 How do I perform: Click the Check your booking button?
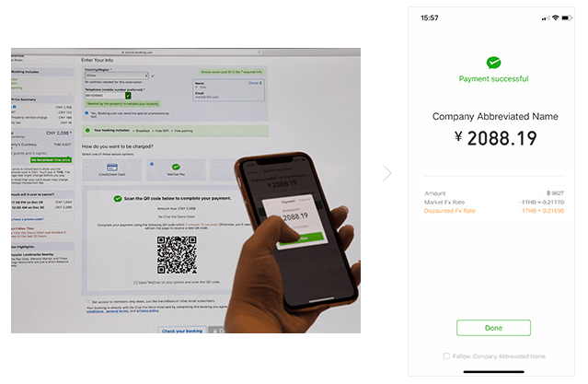click(x=182, y=330)
